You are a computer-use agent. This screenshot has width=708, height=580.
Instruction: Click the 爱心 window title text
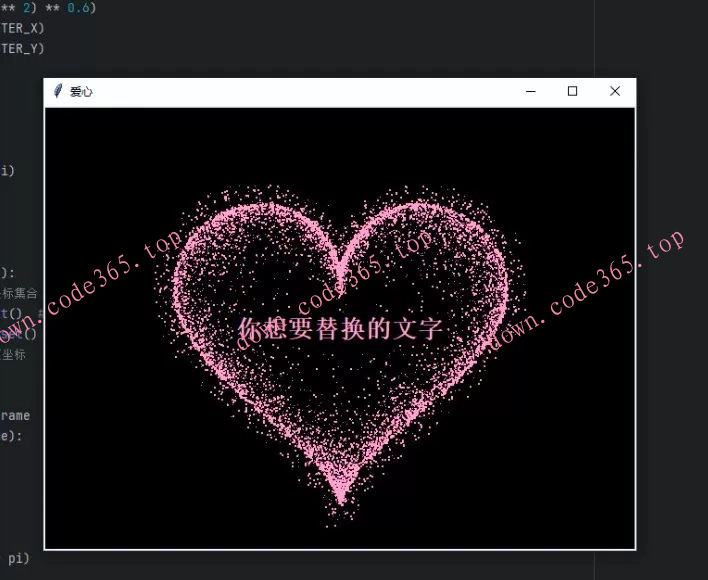point(81,92)
